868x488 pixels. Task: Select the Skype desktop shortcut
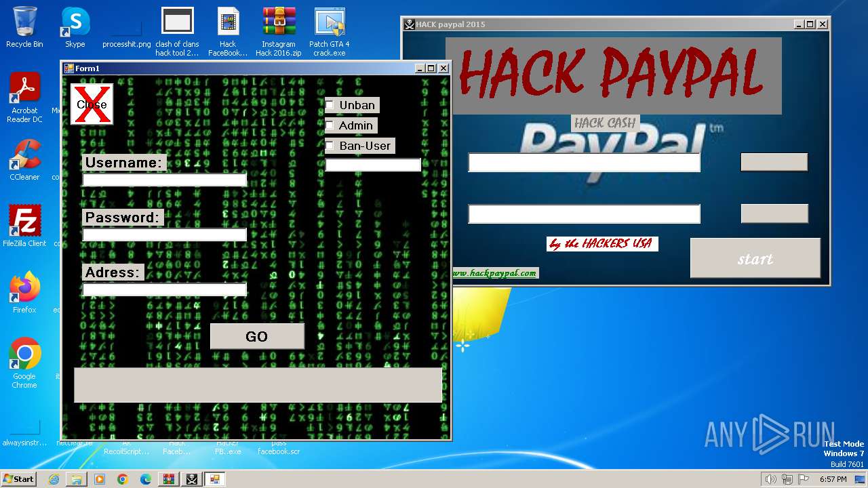click(75, 28)
